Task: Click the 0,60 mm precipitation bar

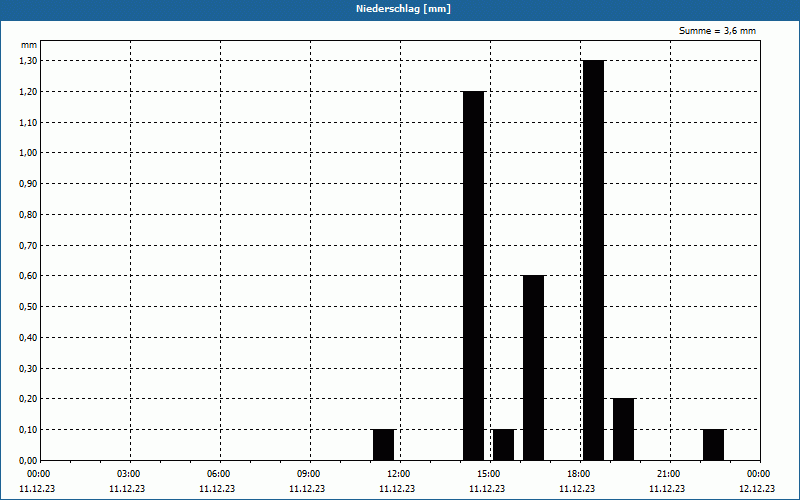Action: click(534, 368)
